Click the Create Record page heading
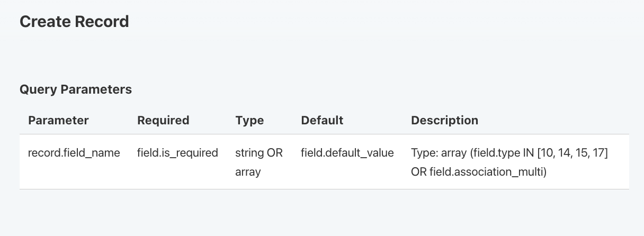 tap(74, 22)
